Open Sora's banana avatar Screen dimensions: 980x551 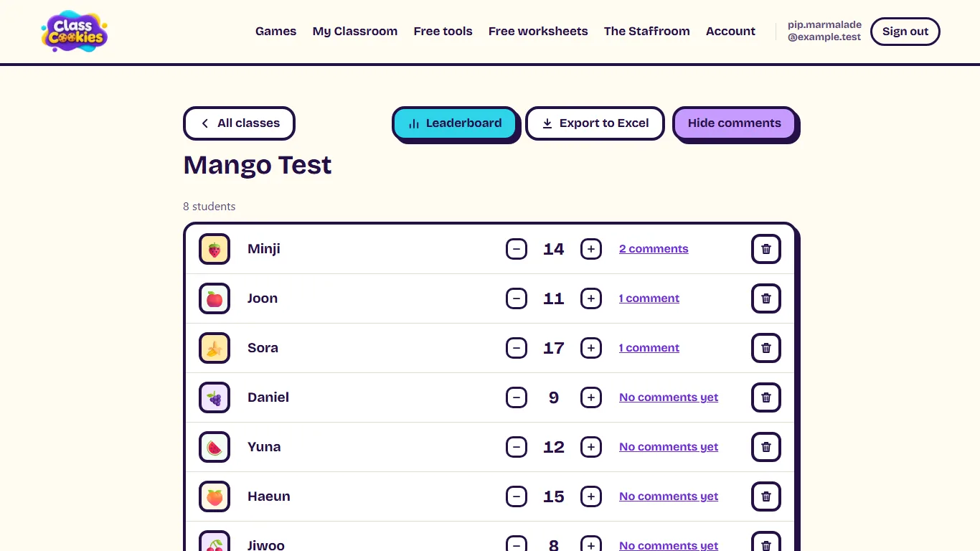[x=215, y=348]
